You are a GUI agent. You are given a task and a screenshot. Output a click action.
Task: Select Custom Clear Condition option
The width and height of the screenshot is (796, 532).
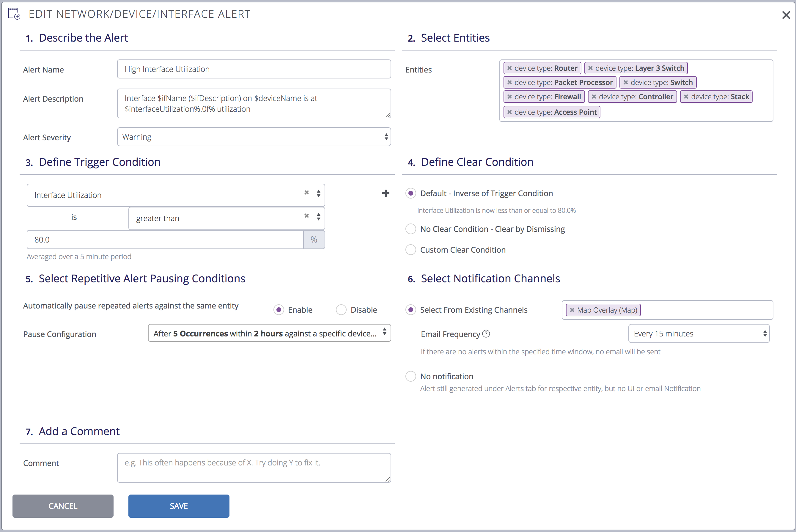[x=410, y=250]
